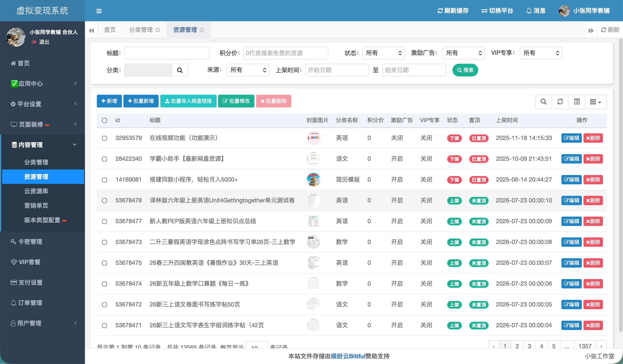The height and width of the screenshot is (364, 623).
Task: Click the 标题 input field
Action: (167, 53)
